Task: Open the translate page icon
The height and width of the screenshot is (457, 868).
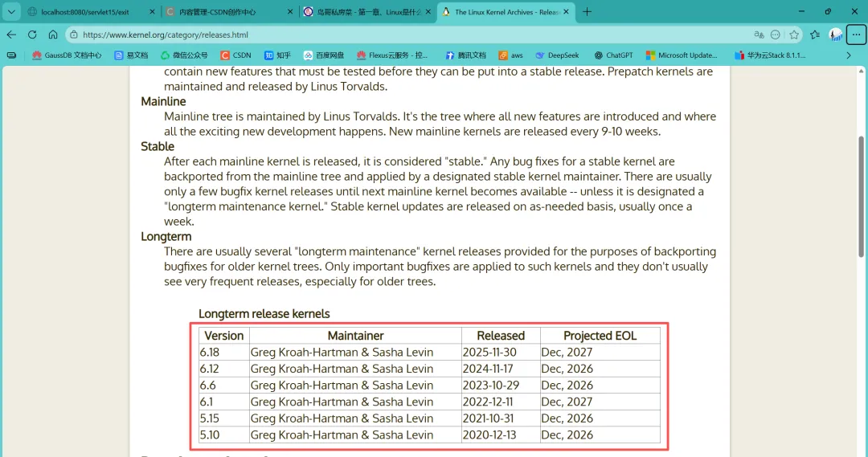Action: coord(759,35)
